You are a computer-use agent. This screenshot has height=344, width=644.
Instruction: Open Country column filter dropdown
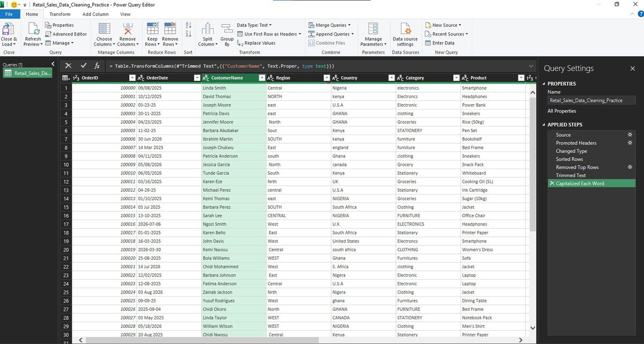coord(391,78)
